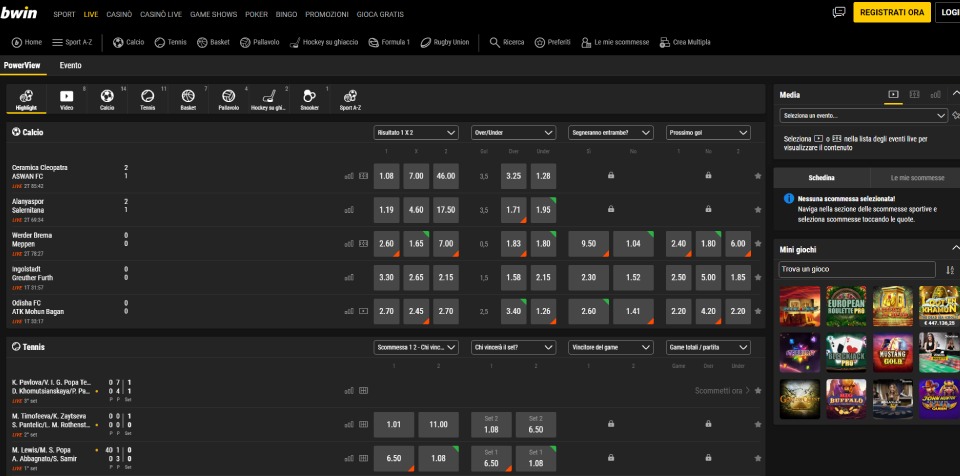Screen dimensions: 960x476
Task: Mark Odisha FC match as favorite
Action: (x=758, y=311)
